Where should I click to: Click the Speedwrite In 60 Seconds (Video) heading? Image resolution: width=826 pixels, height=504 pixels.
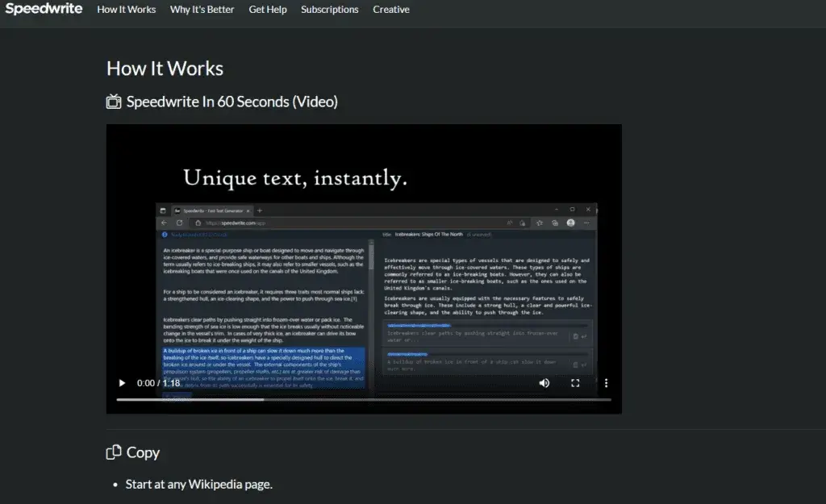point(232,102)
